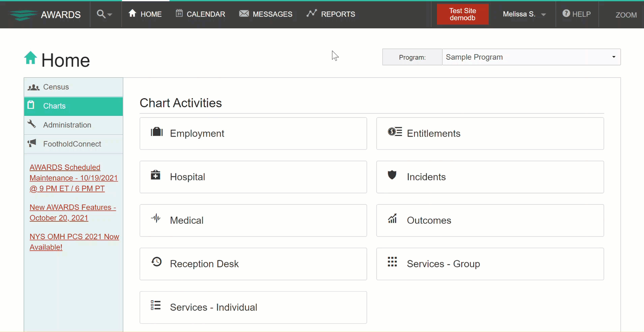Image resolution: width=644 pixels, height=332 pixels.
Task: Click the Services - Individual button
Action: (253, 307)
